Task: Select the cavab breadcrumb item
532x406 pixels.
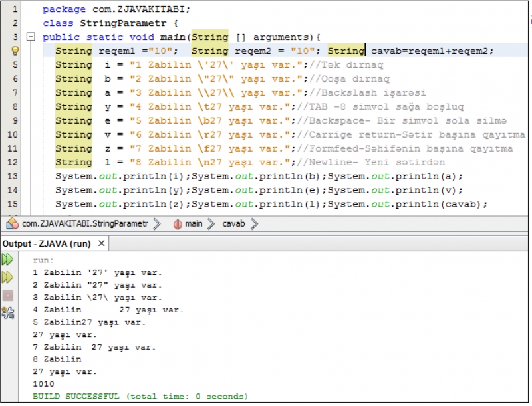Action: (x=233, y=224)
